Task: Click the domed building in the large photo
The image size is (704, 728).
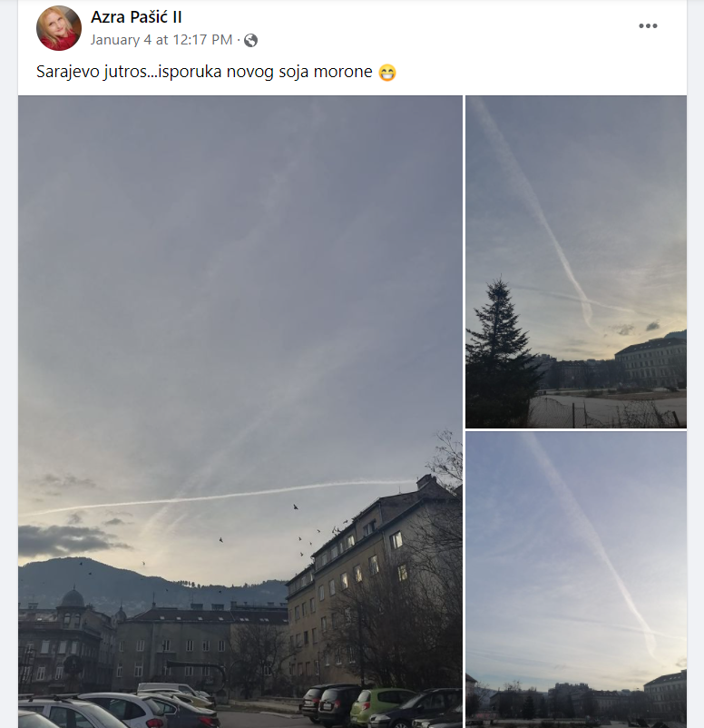Action: [x=73, y=599]
